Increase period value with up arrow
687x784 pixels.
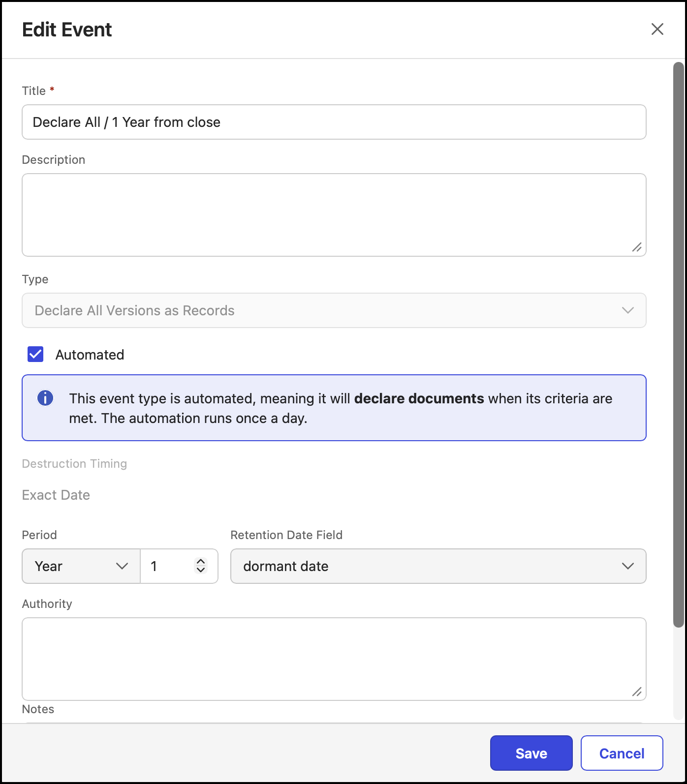click(201, 562)
